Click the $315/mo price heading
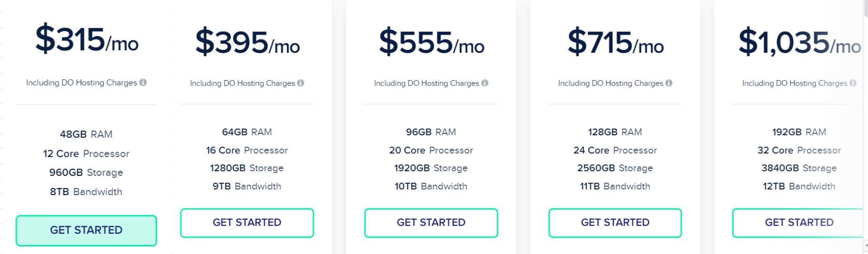868x254 pixels. pos(87,39)
